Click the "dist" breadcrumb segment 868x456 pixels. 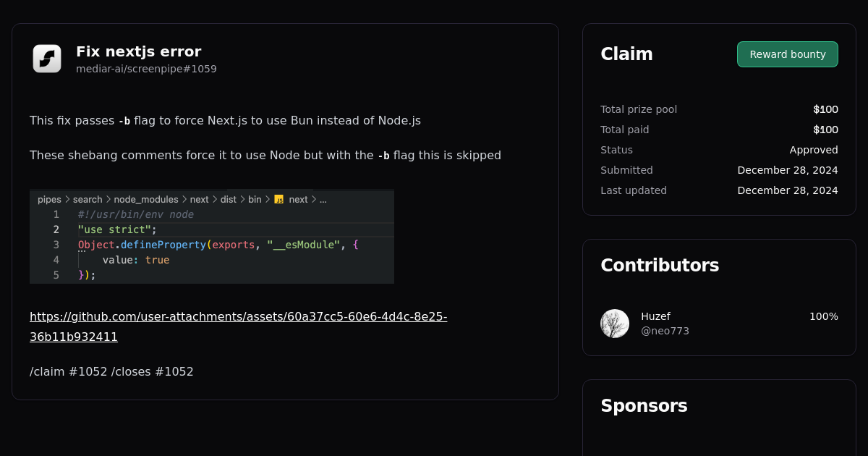click(x=230, y=199)
